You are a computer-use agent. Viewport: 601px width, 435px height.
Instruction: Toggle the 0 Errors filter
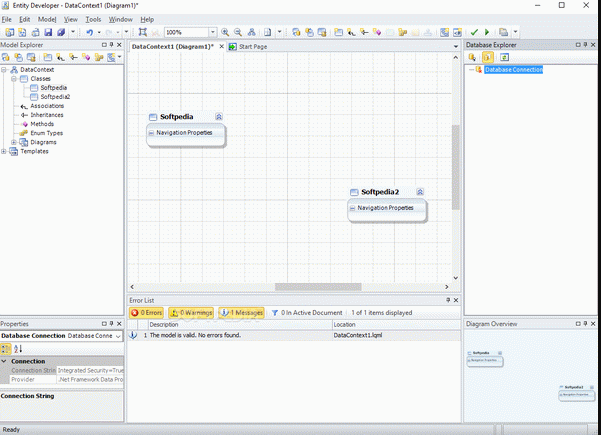147,313
